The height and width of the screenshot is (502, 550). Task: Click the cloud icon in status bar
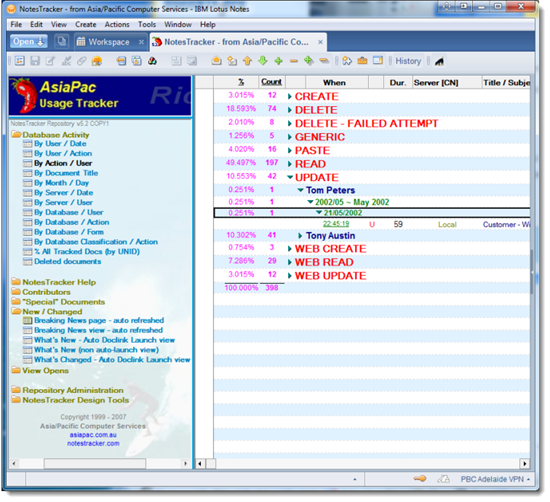(x=444, y=479)
